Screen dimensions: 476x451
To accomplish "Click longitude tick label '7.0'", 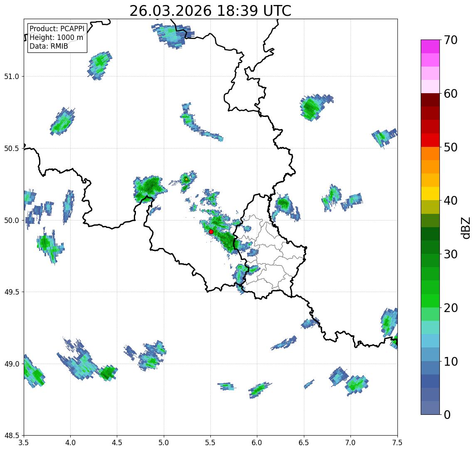I will point(350,442).
